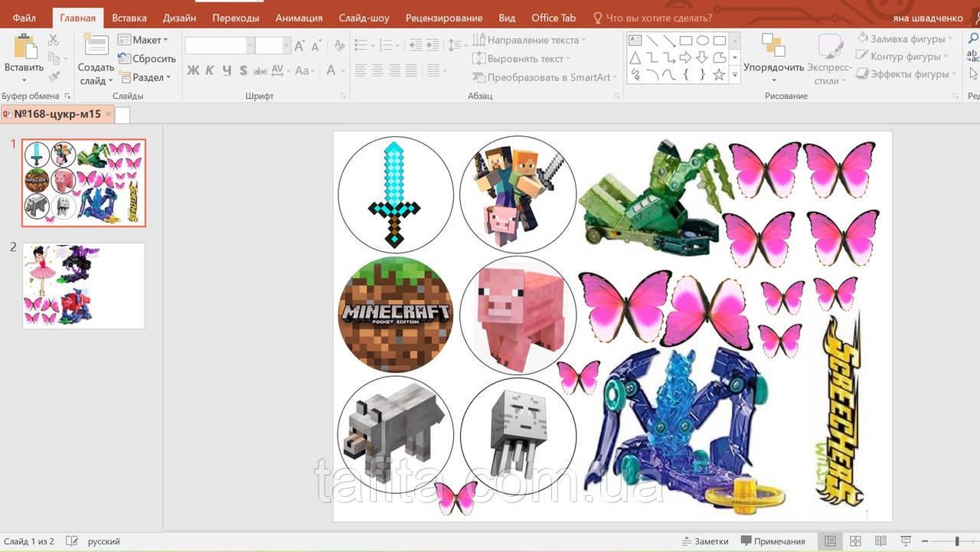The image size is (980, 552).
Task: Open the Office Tab ribbon tab
Action: 554,18
